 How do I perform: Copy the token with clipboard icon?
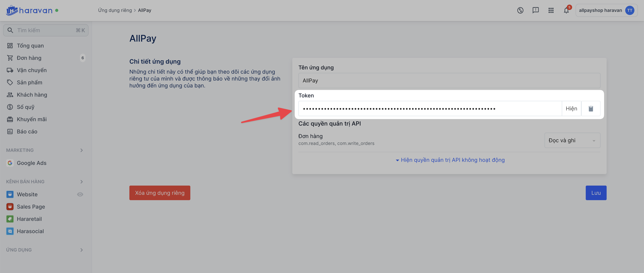[x=591, y=109]
